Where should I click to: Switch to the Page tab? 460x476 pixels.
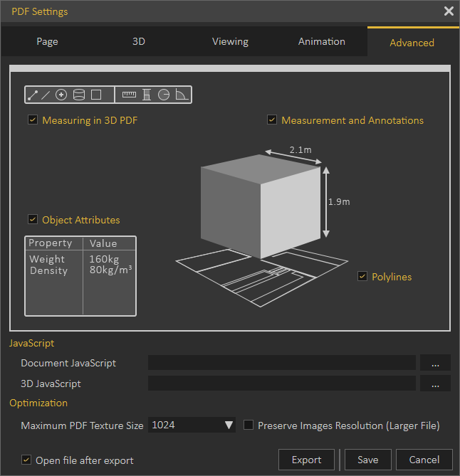click(47, 41)
